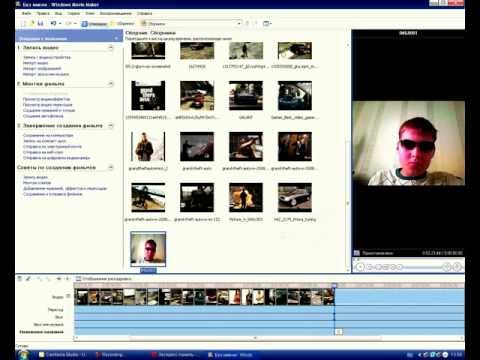
Task: Click the Windows Start orb
Action: (23, 354)
